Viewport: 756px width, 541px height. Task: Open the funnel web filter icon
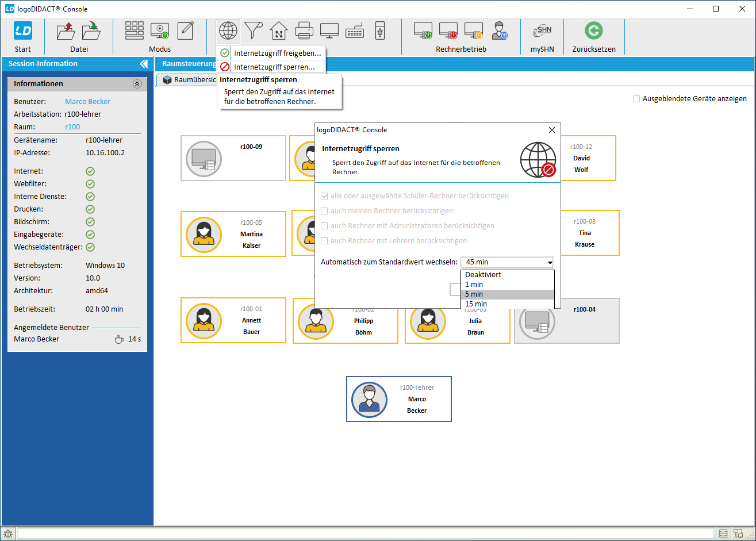tap(253, 30)
